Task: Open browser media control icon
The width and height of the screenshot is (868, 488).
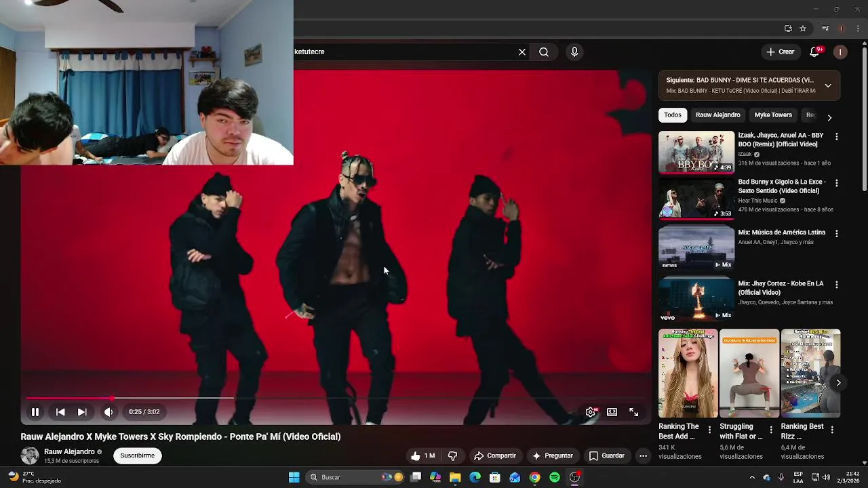Action: pyautogui.click(x=825, y=28)
